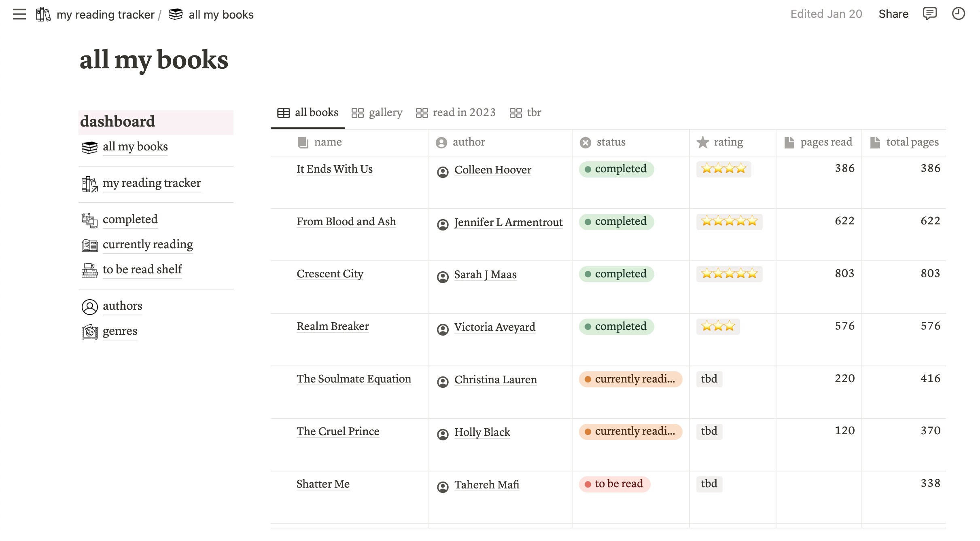980x541 pixels.
Task: Open the book Crescent City
Action: (330, 274)
